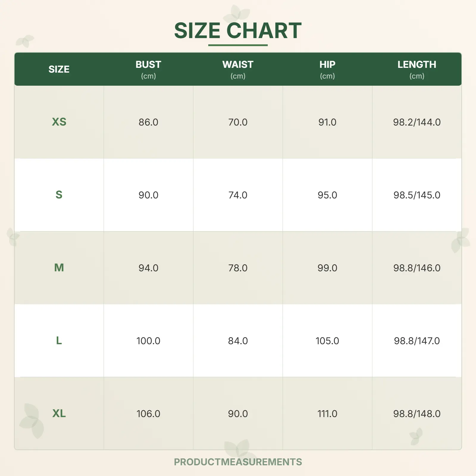Click the SIZE CHART title
The image size is (476, 476).
(x=238, y=30)
